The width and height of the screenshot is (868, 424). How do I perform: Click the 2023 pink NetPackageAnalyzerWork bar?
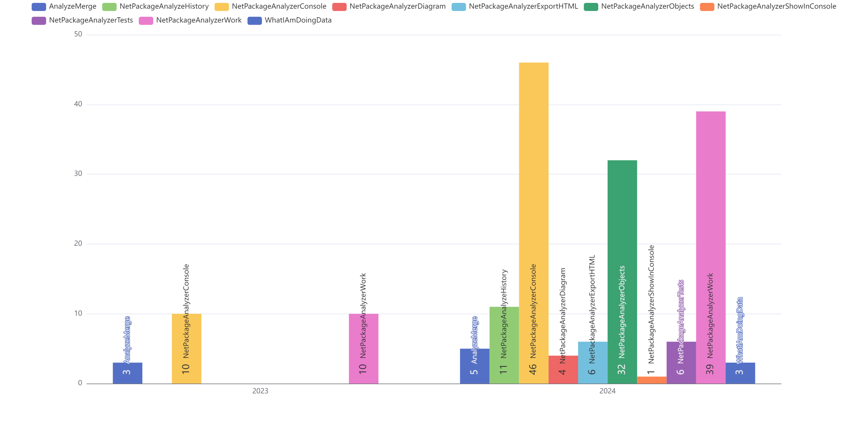(x=363, y=349)
